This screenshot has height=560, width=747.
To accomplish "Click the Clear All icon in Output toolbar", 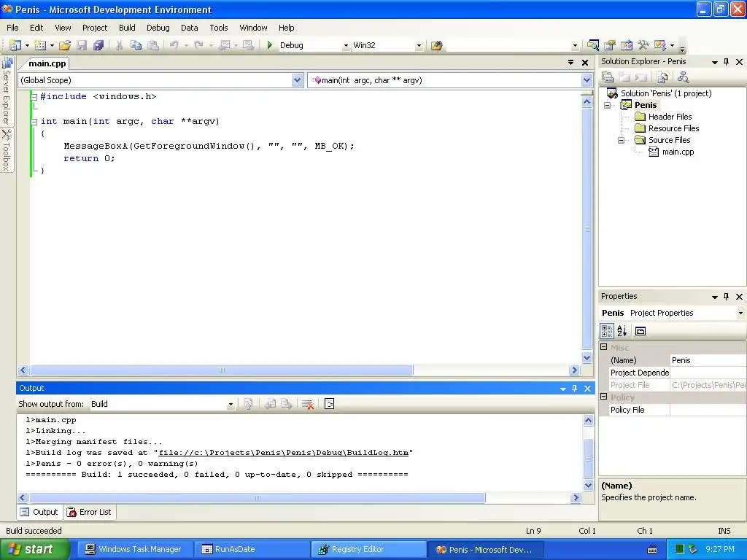I will pyautogui.click(x=308, y=404).
